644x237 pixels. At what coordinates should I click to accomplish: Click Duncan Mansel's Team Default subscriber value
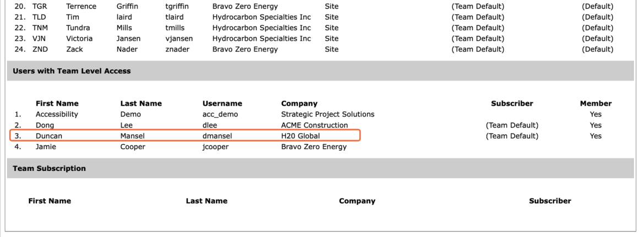512,136
